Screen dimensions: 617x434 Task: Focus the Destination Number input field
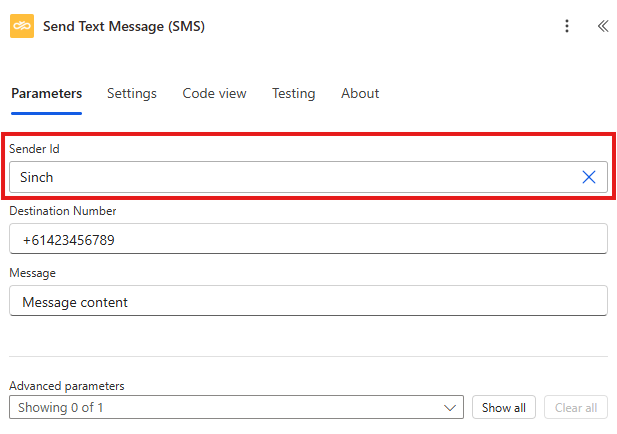pos(308,239)
